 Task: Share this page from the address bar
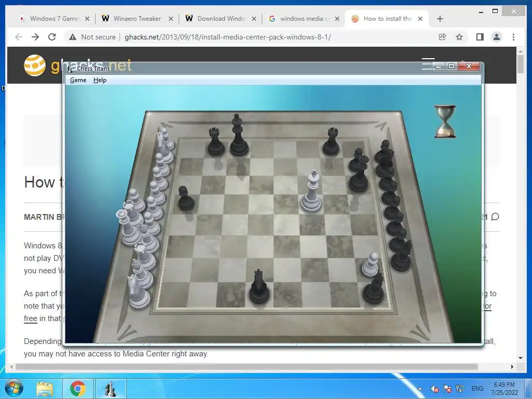[443, 37]
